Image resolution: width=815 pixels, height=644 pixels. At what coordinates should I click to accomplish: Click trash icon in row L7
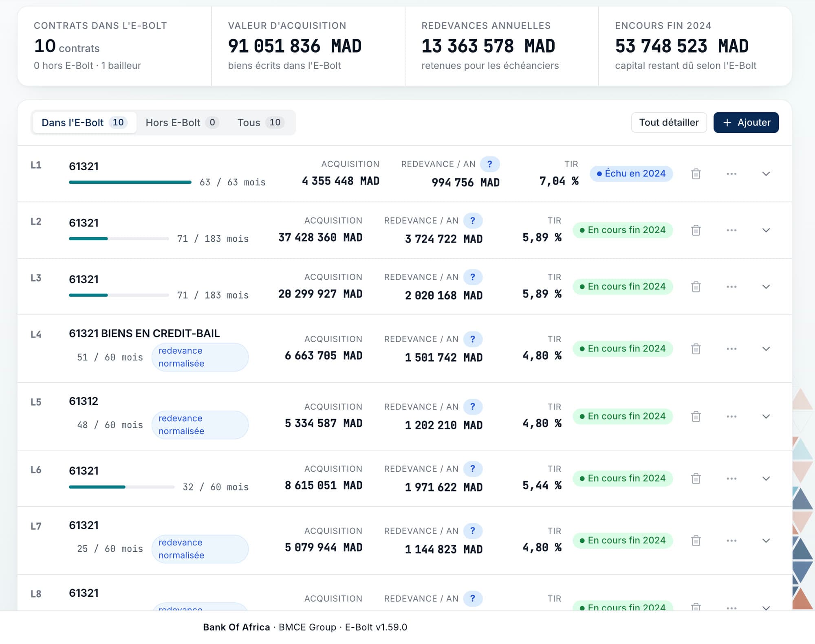696,541
